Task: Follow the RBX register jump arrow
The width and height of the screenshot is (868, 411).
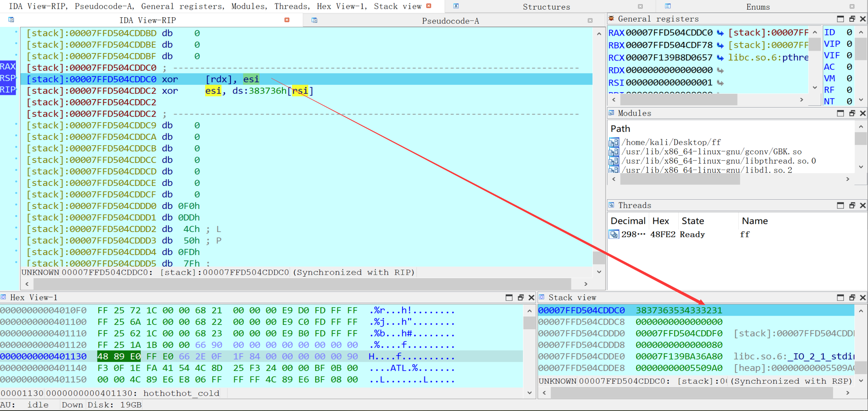Action: click(720, 45)
